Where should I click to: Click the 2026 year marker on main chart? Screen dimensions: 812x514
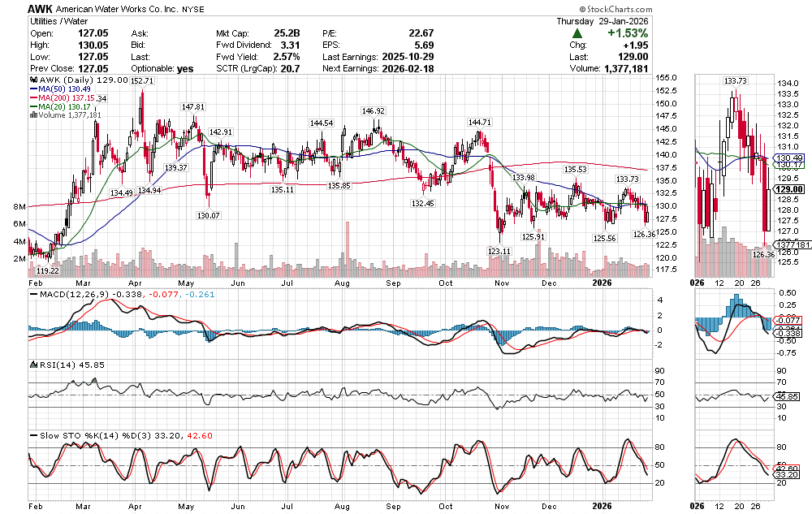click(x=602, y=283)
